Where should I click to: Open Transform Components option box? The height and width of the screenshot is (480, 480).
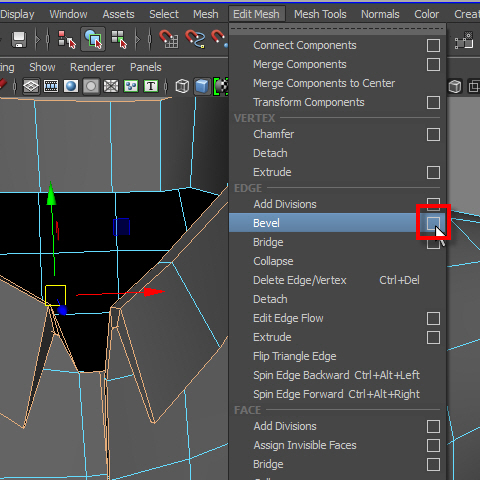(x=433, y=102)
